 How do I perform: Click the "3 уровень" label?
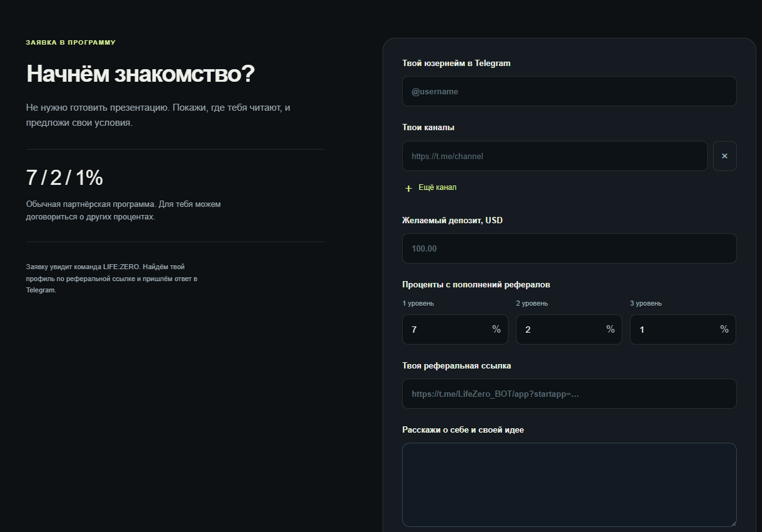[x=646, y=303]
